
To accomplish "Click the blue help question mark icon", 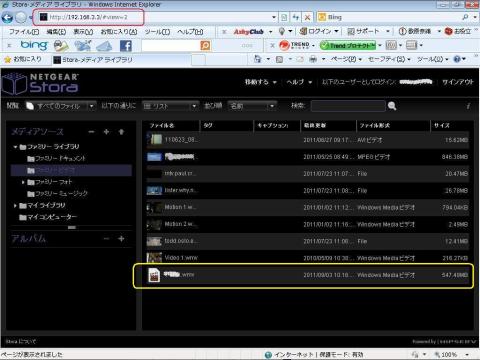I will [457, 59].
